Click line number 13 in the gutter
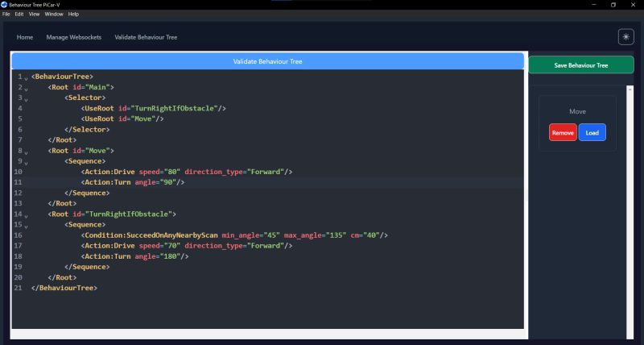Screen dimensions: 644x345 (x=18, y=203)
